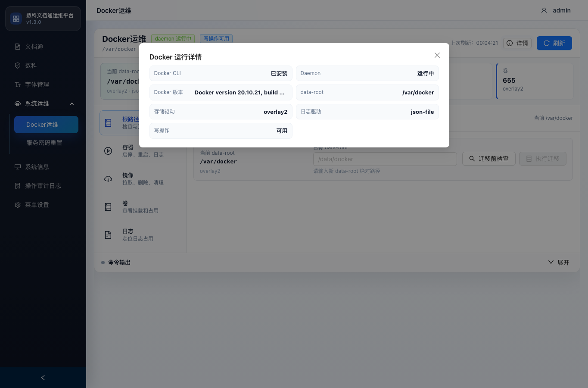Click the Docker 运行详情 dialog title
This screenshot has width=588, height=388.
(175, 57)
